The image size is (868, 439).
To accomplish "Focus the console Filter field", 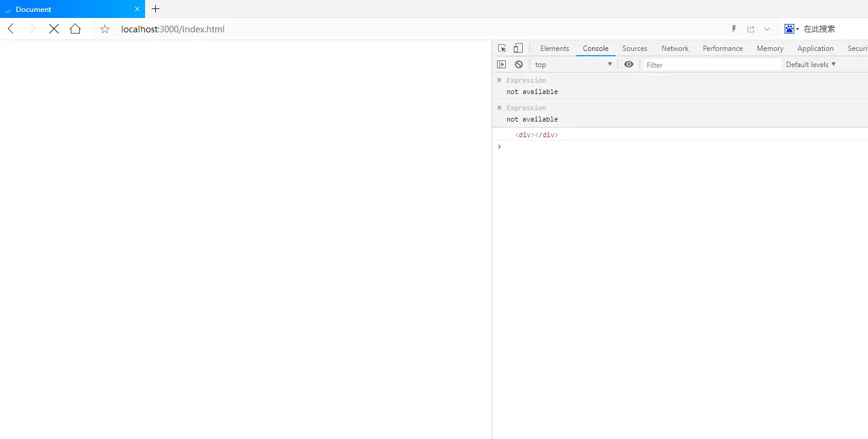I will 713,65.
